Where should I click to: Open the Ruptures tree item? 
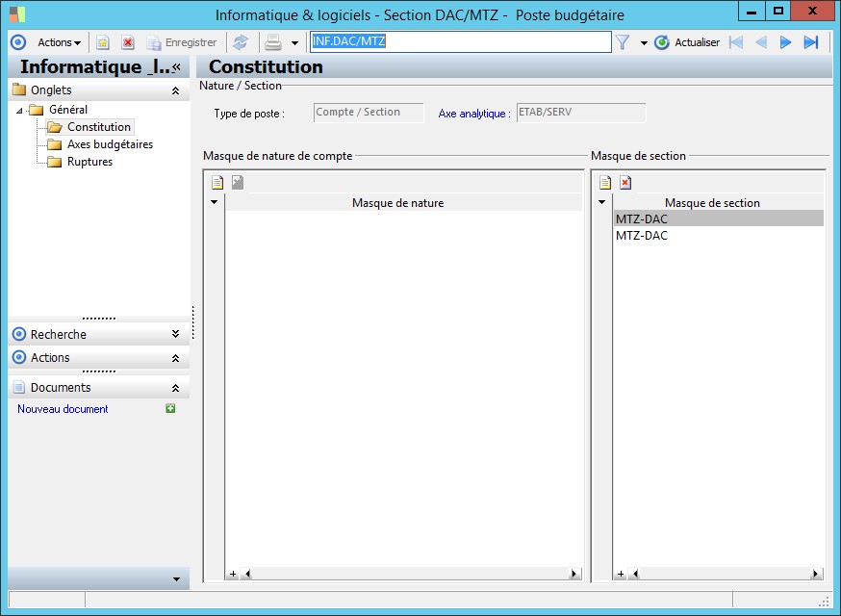[x=89, y=162]
